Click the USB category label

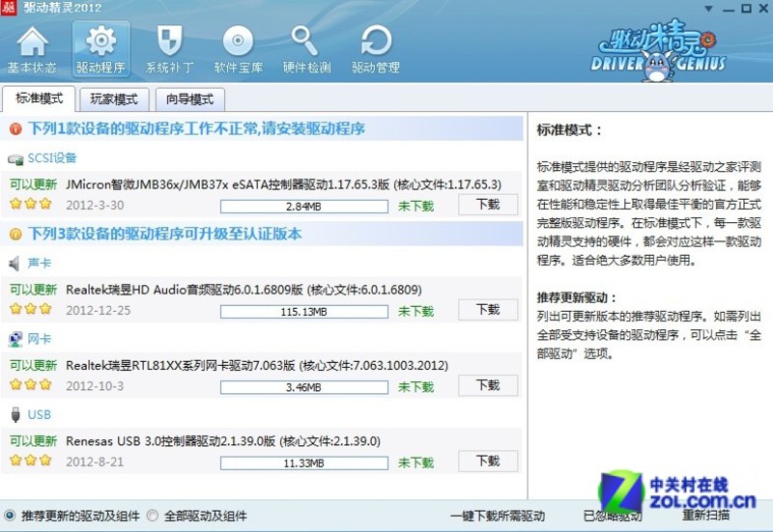pos(40,415)
